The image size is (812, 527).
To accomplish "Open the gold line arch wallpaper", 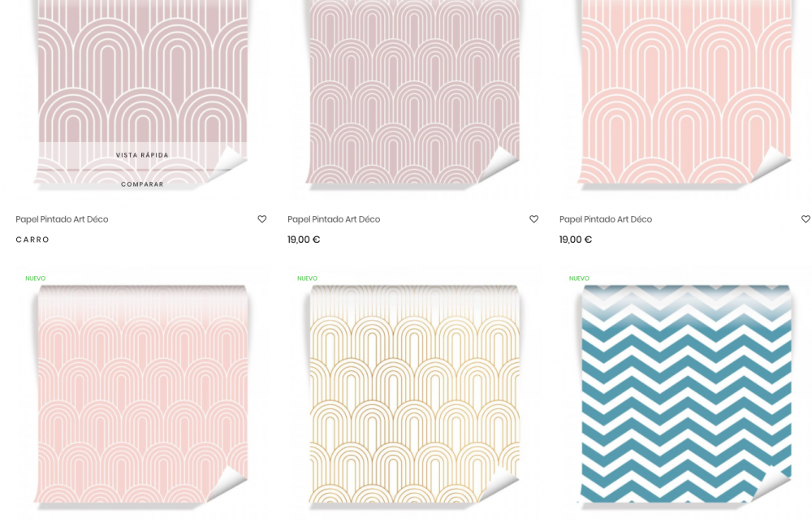I will 413,395.
